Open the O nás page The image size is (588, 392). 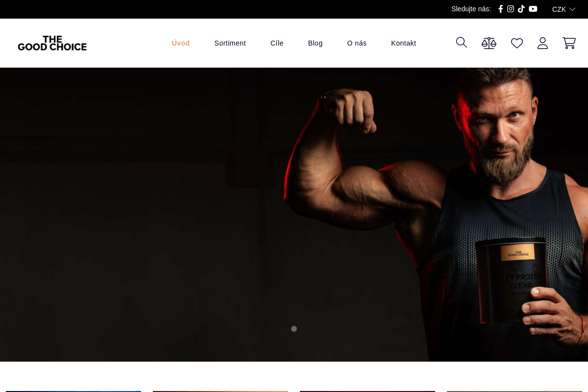click(x=357, y=43)
